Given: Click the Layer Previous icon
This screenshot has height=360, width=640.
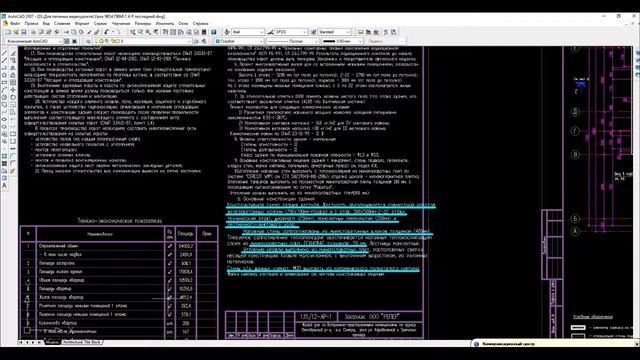Looking at the screenshot, I should click(x=204, y=41).
